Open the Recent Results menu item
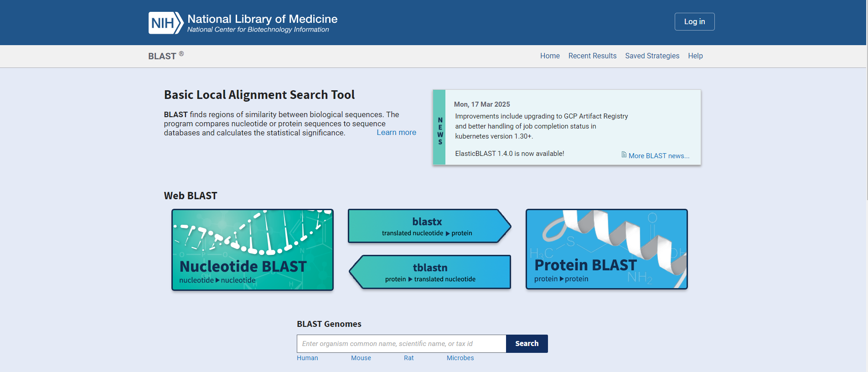The width and height of the screenshot is (868, 372). point(592,56)
